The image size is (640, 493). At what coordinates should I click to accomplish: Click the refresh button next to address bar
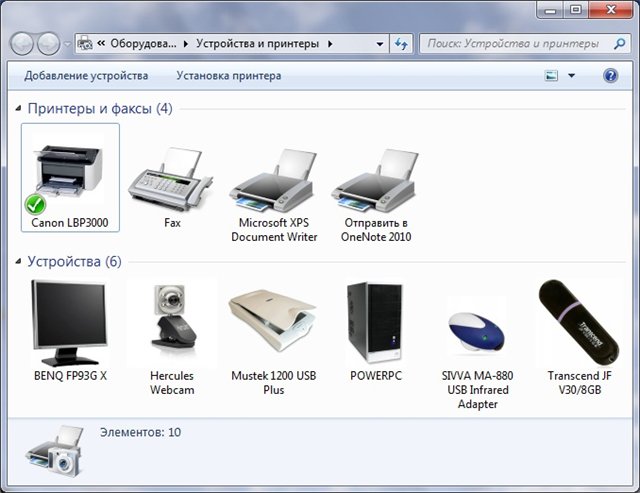(401, 44)
